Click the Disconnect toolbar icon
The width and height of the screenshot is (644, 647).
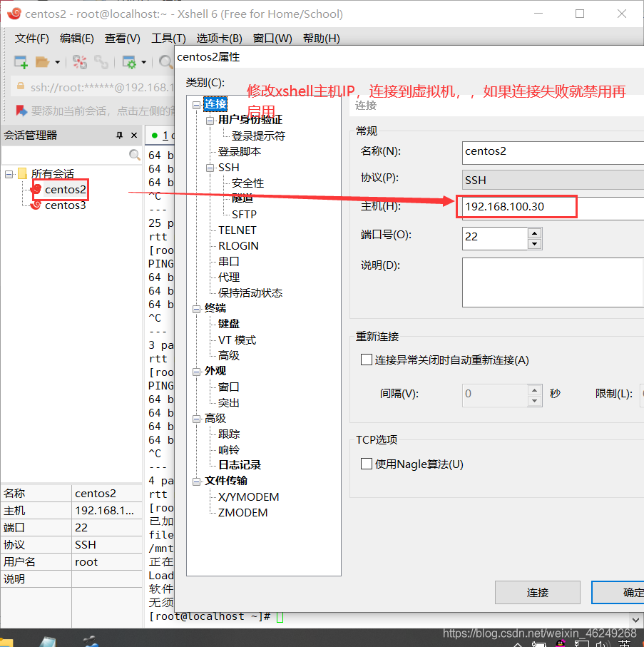coord(80,62)
